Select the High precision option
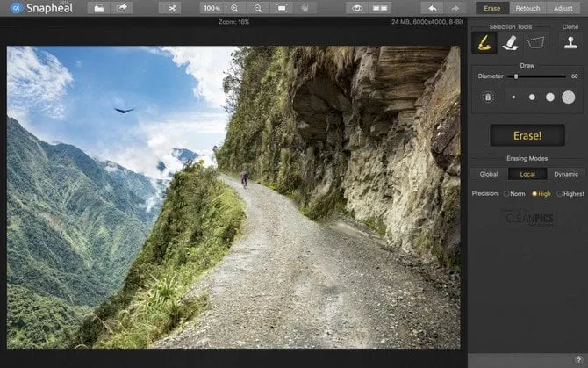 535,193
